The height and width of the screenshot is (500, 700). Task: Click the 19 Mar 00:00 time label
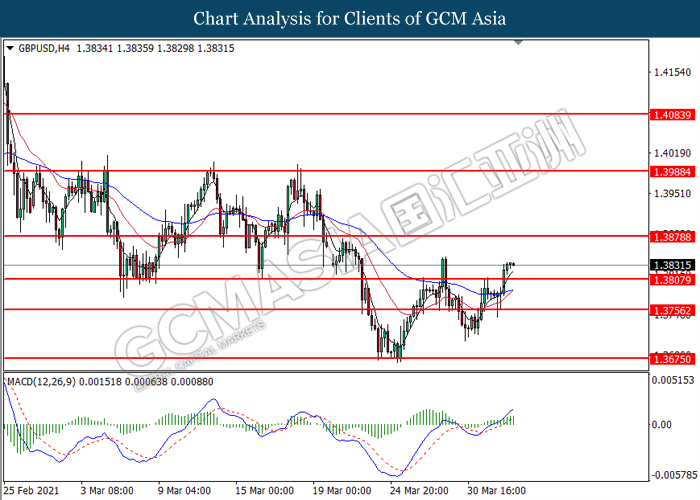[342, 490]
